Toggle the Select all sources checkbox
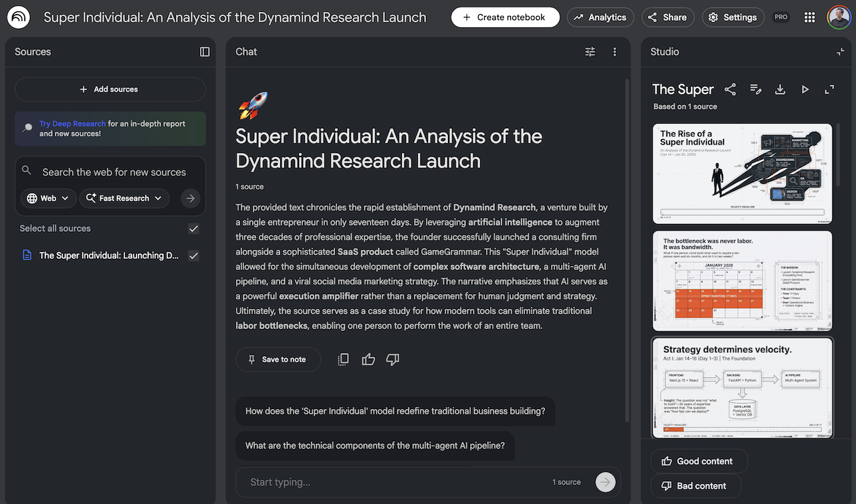This screenshot has height=504, width=856. click(x=193, y=228)
